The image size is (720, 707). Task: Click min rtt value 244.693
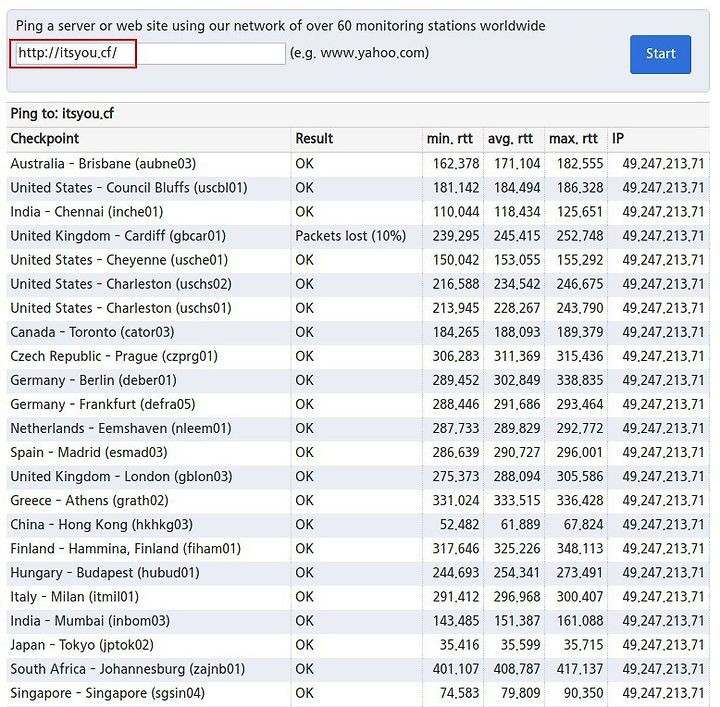(456, 573)
